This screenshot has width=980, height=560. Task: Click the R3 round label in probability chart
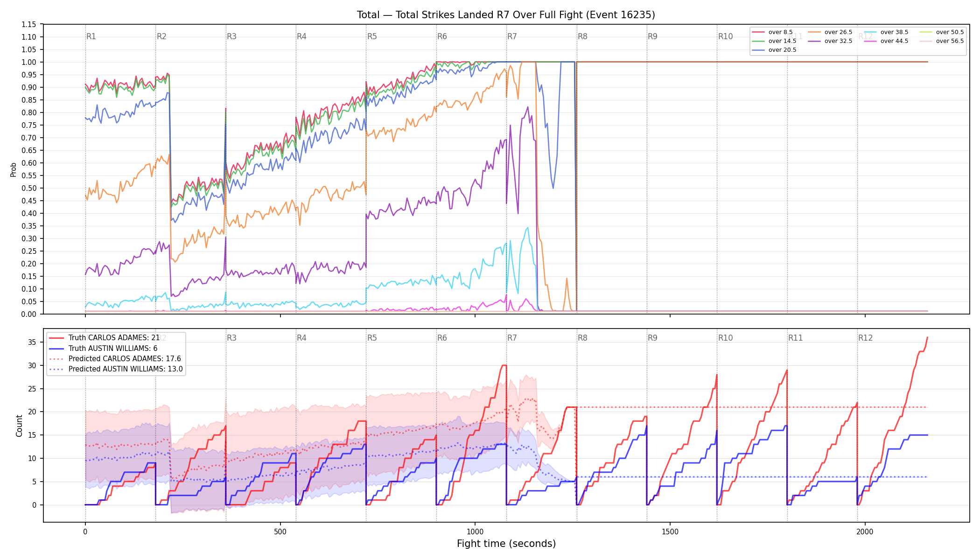click(x=231, y=36)
